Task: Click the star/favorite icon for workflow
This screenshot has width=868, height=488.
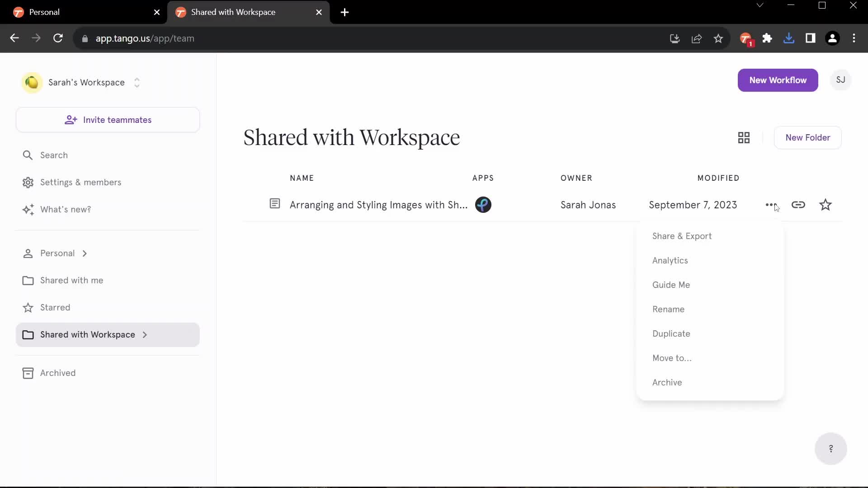Action: click(825, 204)
